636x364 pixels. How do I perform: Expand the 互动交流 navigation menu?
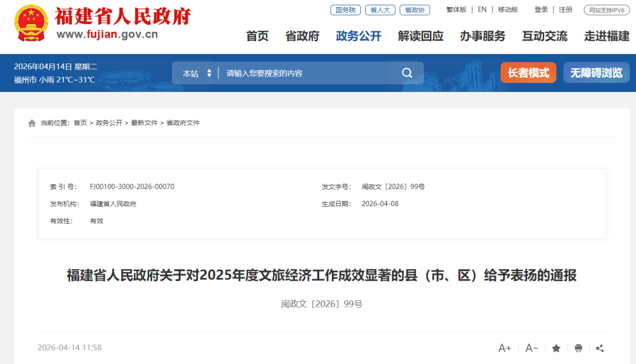tap(544, 36)
